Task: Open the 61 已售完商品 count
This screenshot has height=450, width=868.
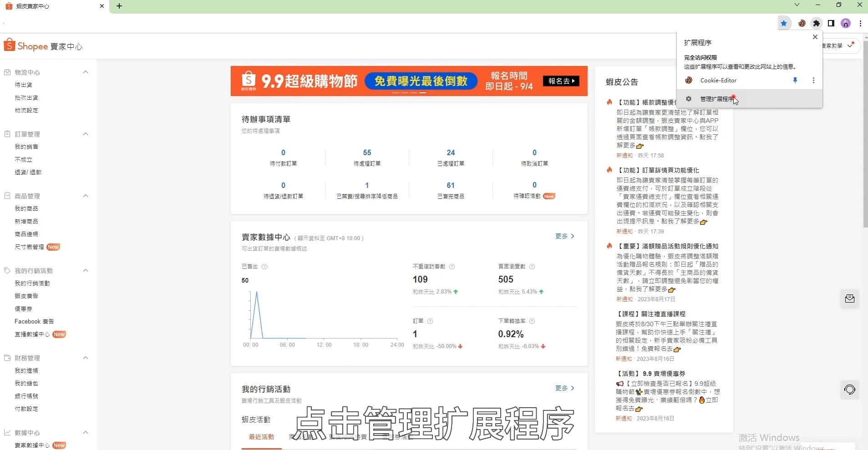Action: pyautogui.click(x=451, y=185)
